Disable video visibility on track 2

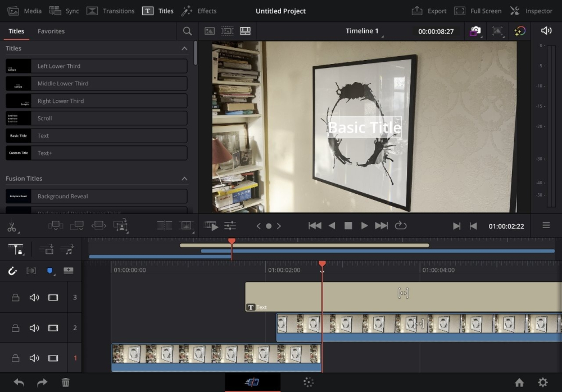(x=53, y=327)
